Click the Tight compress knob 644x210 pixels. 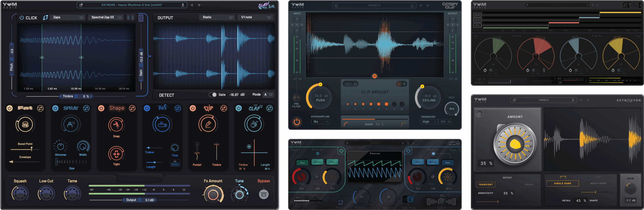click(x=116, y=154)
